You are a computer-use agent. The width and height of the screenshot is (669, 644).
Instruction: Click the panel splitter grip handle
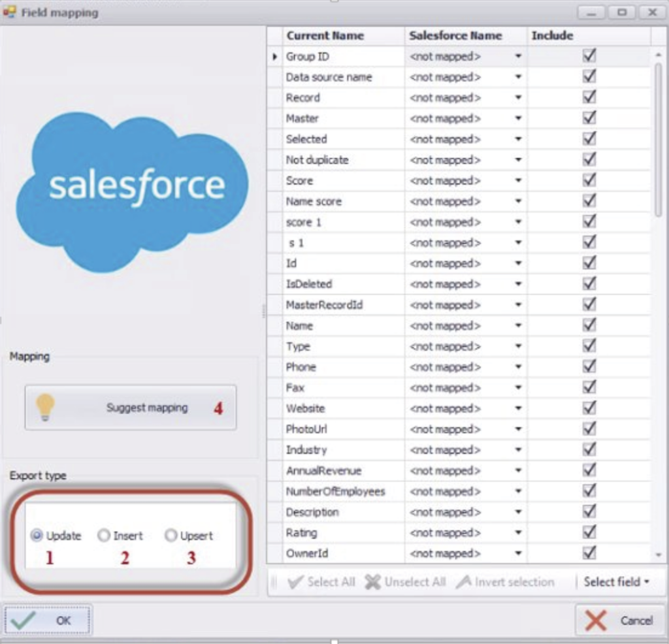point(264,310)
